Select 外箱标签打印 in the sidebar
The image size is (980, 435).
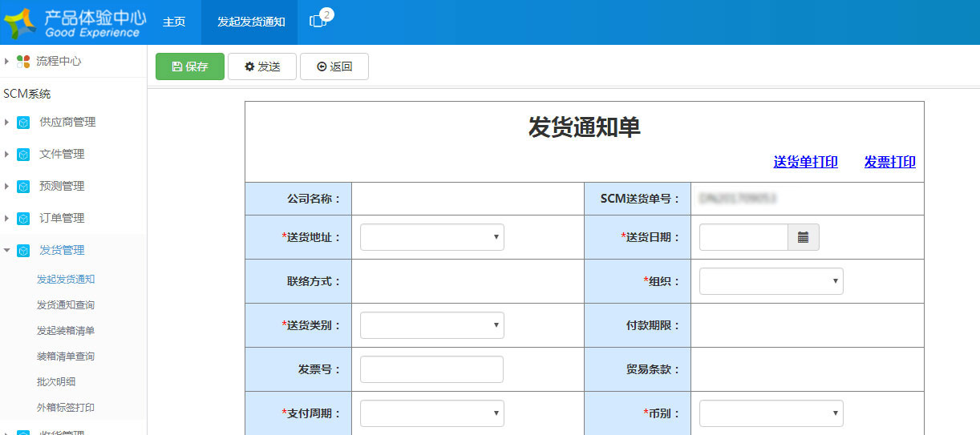click(x=66, y=408)
